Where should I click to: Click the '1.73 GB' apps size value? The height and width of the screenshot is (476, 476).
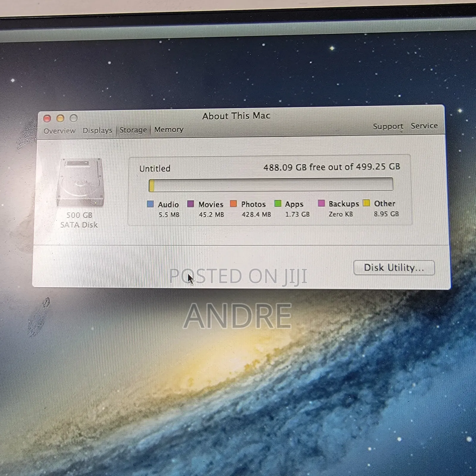click(297, 214)
